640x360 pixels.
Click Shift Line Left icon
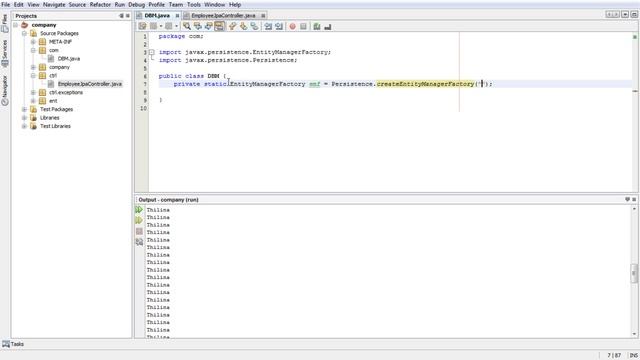pos(268,27)
